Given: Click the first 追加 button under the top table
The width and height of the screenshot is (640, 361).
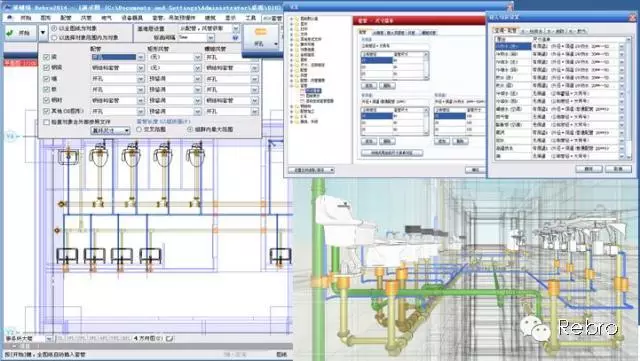Looking at the screenshot, I should (369, 86).
